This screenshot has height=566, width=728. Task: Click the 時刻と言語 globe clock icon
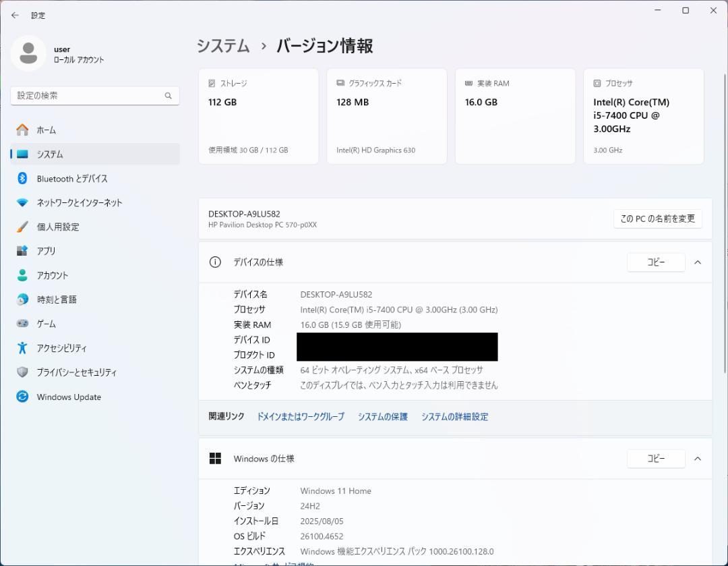coord(22,300)
